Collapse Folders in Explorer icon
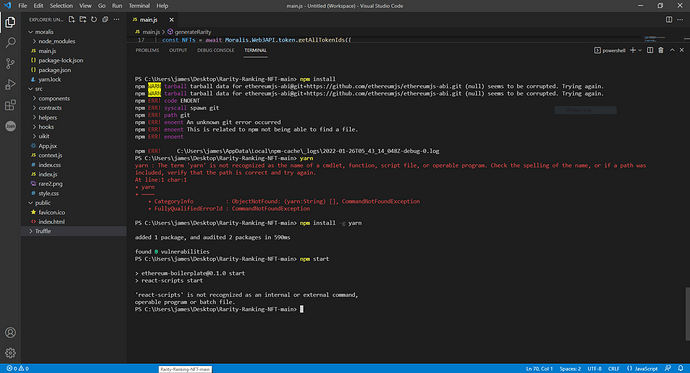The height and width of the screenshot is (373, 690). [105, 19]
